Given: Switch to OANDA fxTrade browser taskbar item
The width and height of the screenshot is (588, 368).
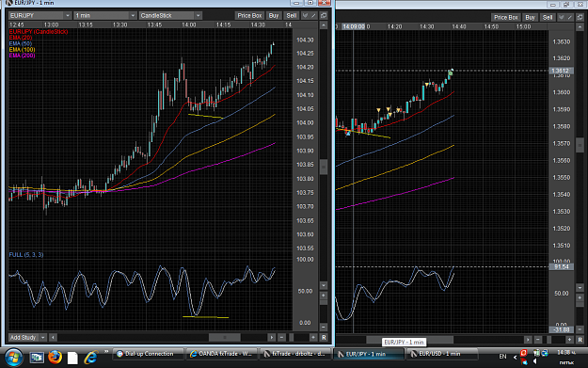Looking at the screenshot, I should tap(221, 354).
